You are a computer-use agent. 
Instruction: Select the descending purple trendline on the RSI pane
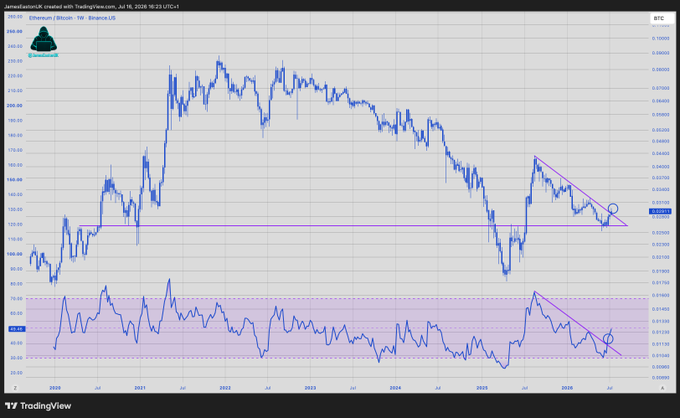click(x=578, y=323)
